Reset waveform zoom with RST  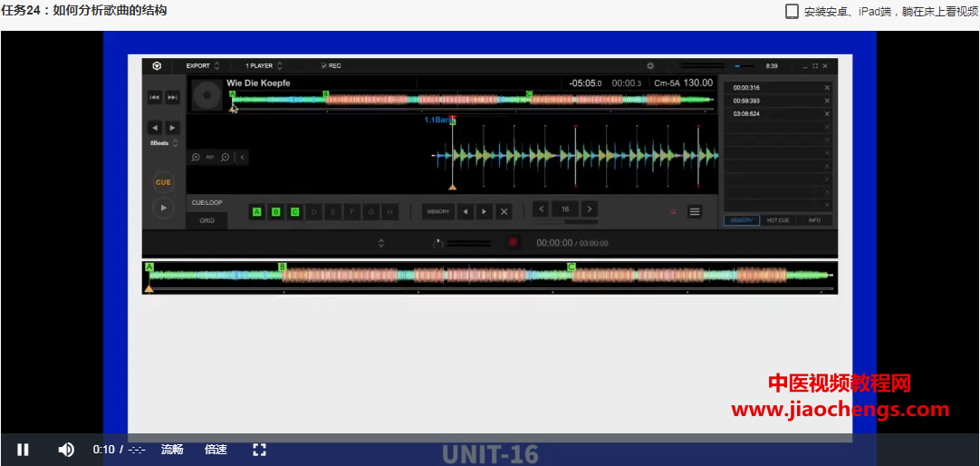210,158
